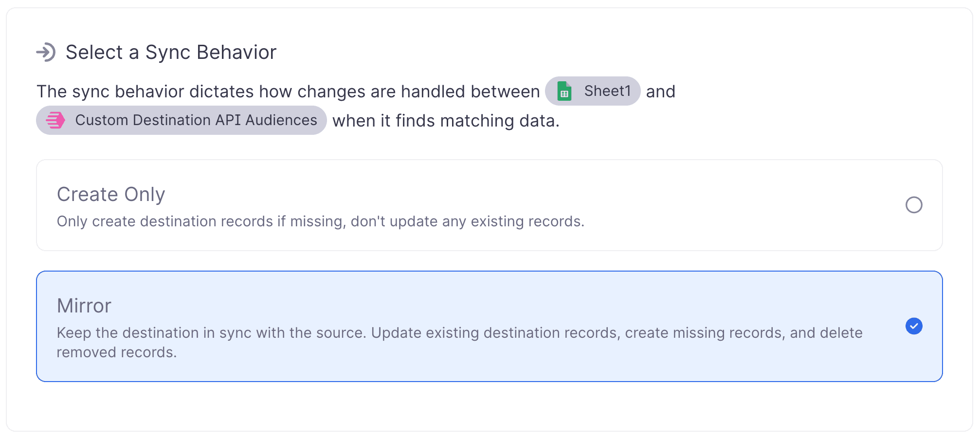Click the Google Sheets icon on Sheet1 chip
Image resolution: width=980 pixels, height=439 pixels.
[x=564, y=91]
